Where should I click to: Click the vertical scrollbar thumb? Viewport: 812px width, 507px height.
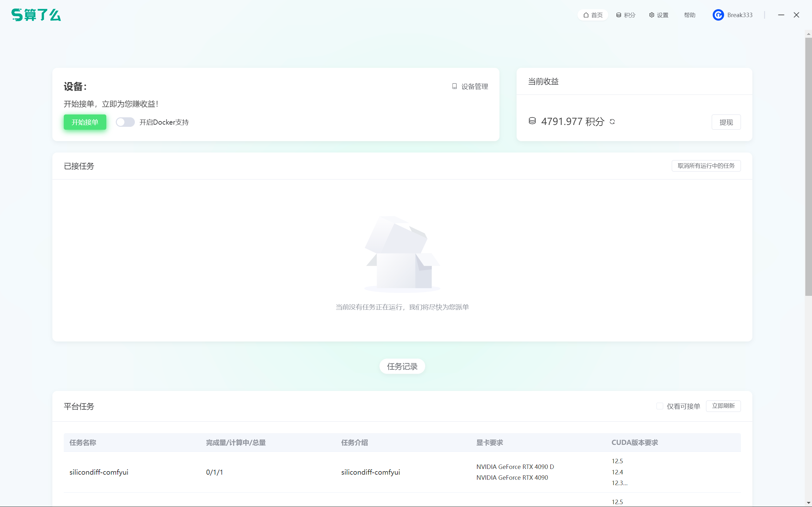808,168
